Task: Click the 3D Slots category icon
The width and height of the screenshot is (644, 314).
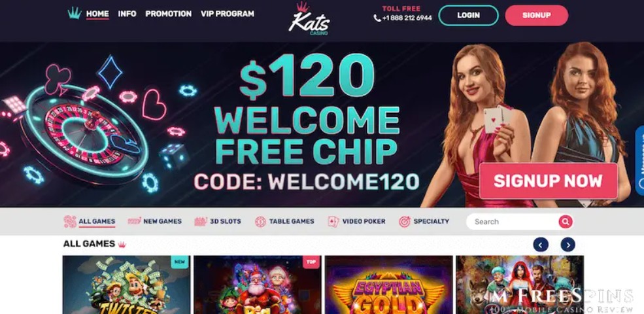Action: point(201,222)
